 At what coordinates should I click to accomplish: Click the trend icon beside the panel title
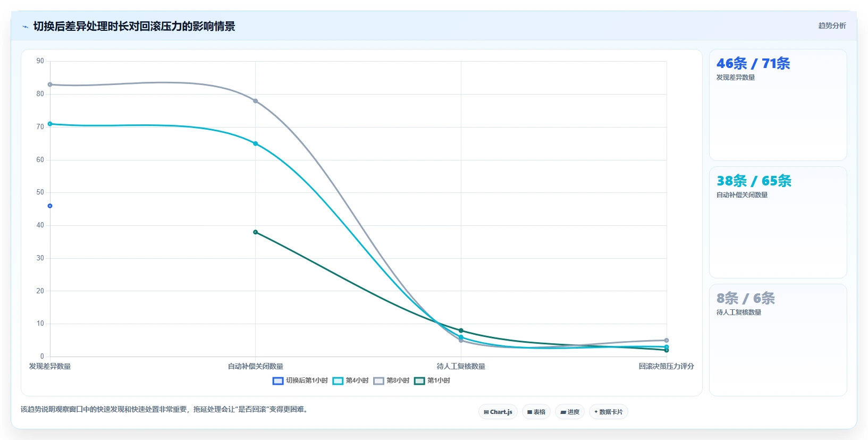click(x=25, y=27)
